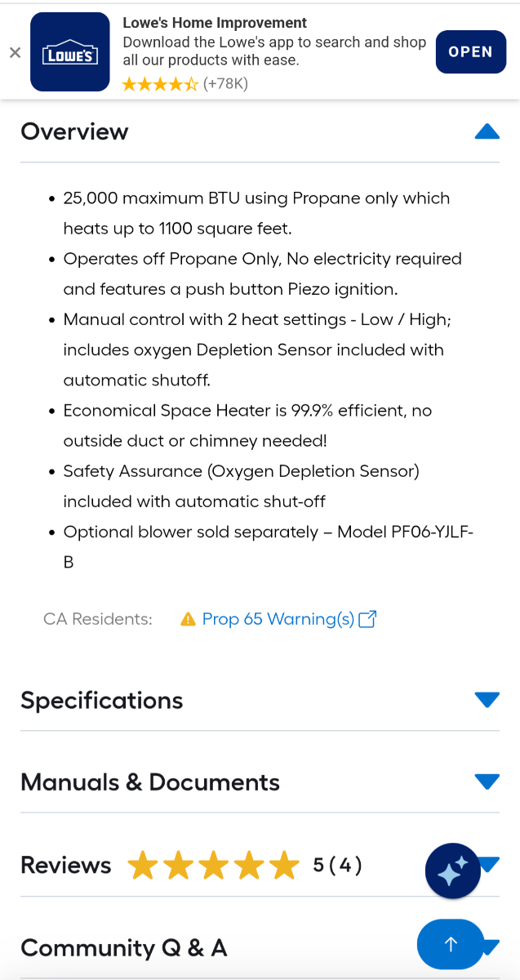520x980 pixels.
Task: Expand the Manuals & Documents section
Action: [x=487, y=781]
